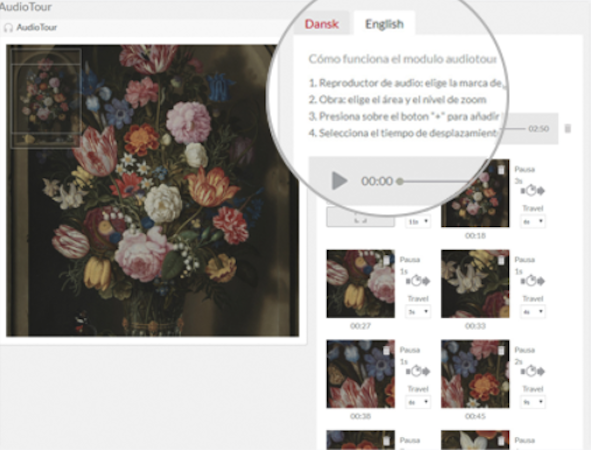
Task: Click pause timer icon beside 00:33 thumbnail
Action: [532, 281]
